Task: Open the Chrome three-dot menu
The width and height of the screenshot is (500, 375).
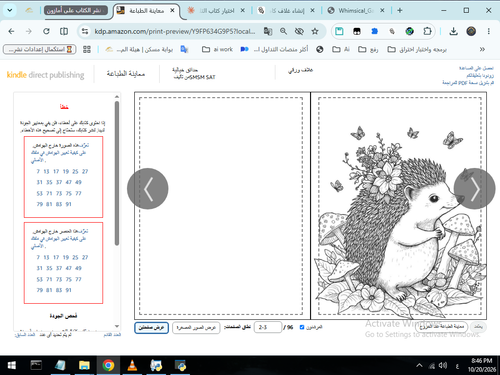Action: point(489,31)
